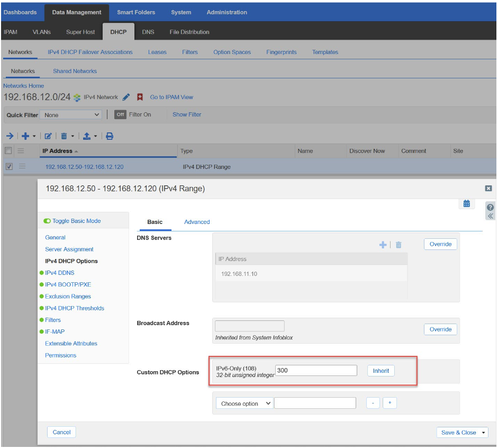Viewport: 498px width, 448px height.
Task: Click the red bookmark icon
Action: 140,97
